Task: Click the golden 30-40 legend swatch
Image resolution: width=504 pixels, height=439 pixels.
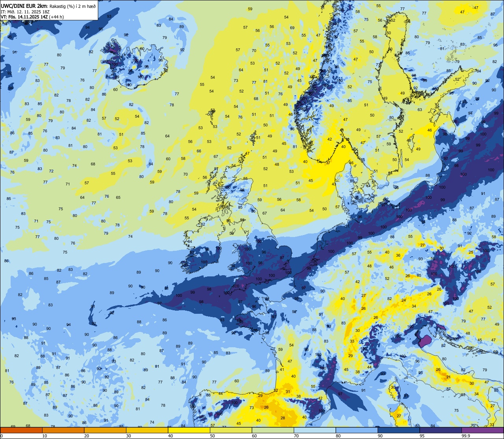Action: 147,430
